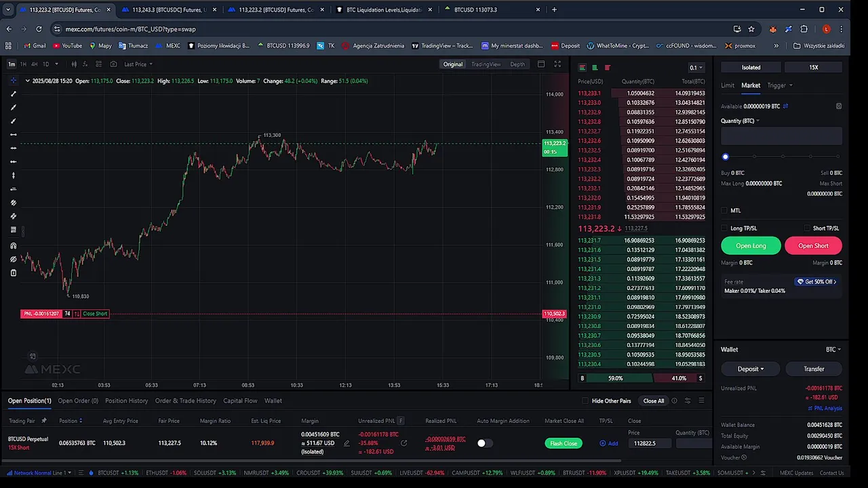Screen dimensions: 868x488
Task: Open the browser extensions puzzle icon
Action: (804, 29)
